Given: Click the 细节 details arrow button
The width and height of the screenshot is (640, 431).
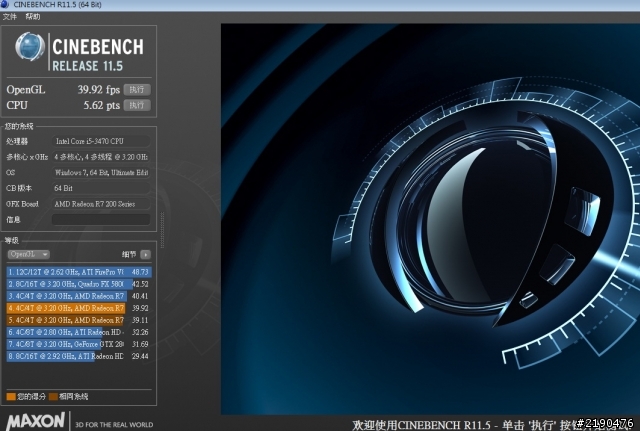Looking at the screenshot, I should click(x=145, y=255).
